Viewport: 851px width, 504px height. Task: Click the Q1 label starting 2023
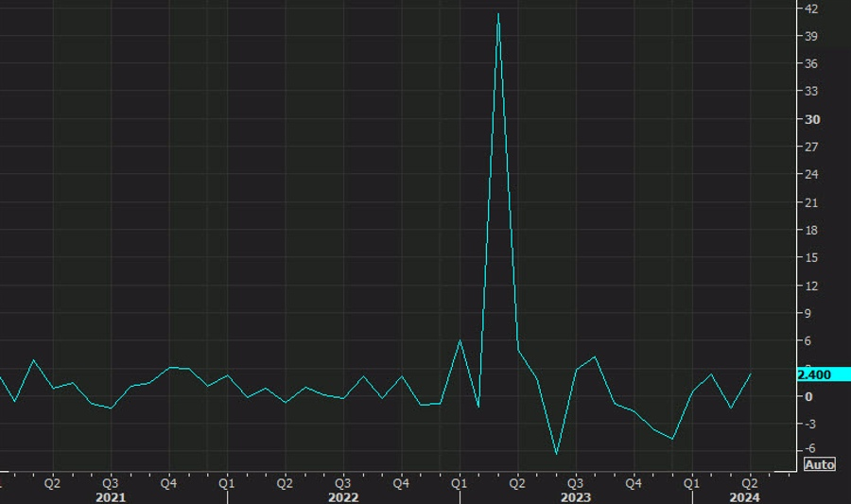pyautogui.click(x=460, y=483)
